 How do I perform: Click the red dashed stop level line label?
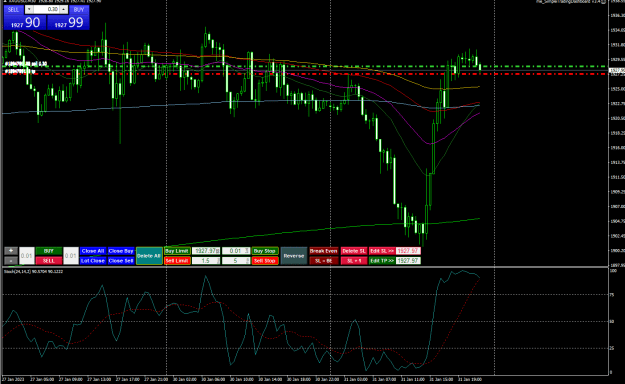coord(20,71)
